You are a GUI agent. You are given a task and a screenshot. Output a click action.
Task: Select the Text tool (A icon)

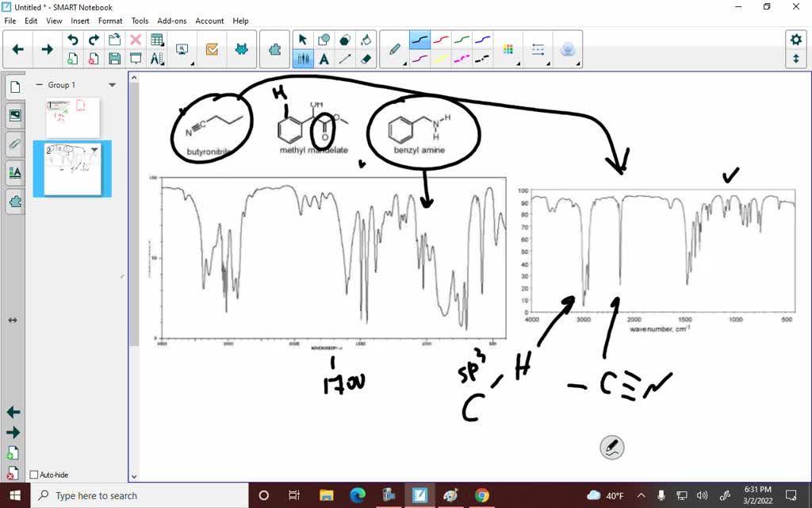[x=324, y=58]
